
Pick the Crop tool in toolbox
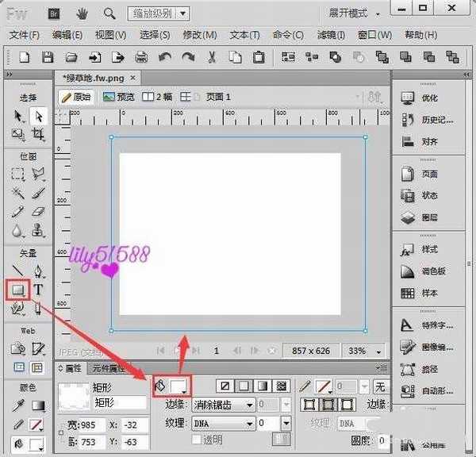[37, 135]
